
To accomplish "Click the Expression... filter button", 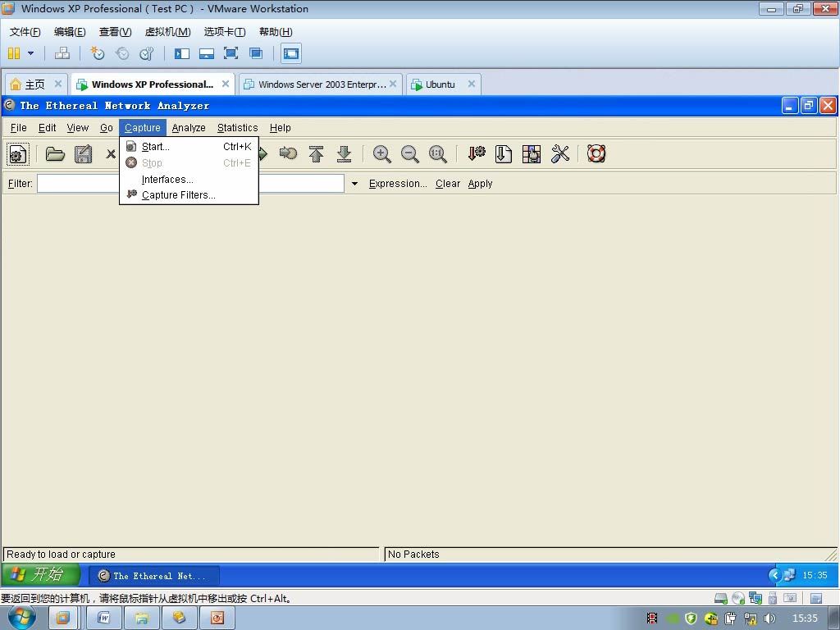I will [398, 184].
